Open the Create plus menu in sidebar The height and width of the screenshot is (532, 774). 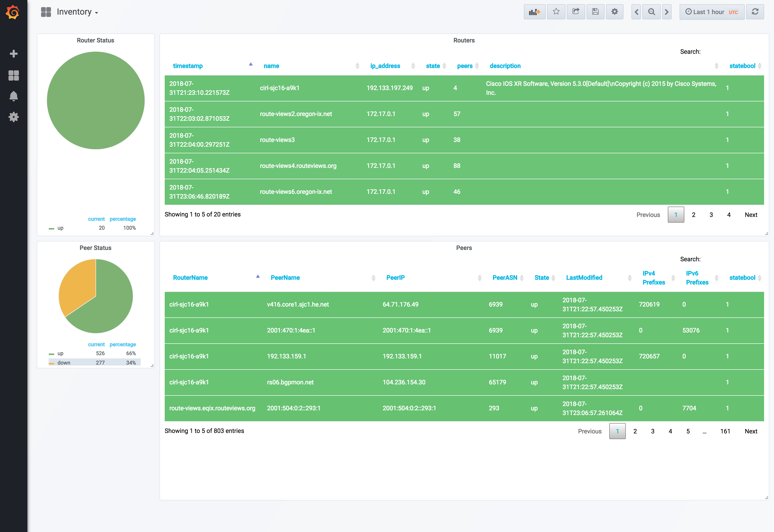coord(14,54)
